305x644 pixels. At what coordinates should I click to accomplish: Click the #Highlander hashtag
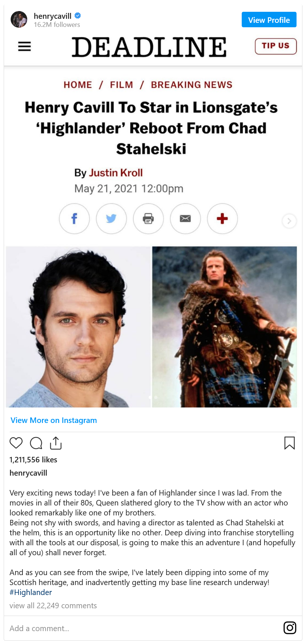tap(31, 592)
